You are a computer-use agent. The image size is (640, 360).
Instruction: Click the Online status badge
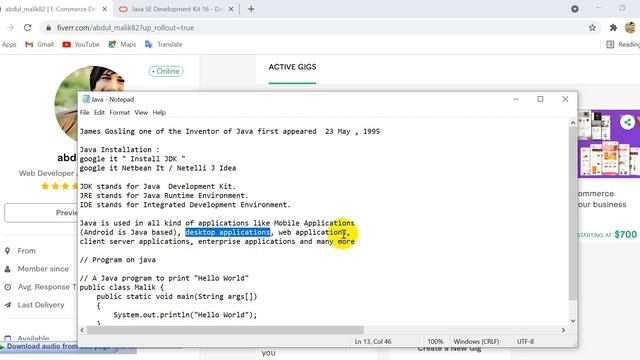tap(166, 71)
